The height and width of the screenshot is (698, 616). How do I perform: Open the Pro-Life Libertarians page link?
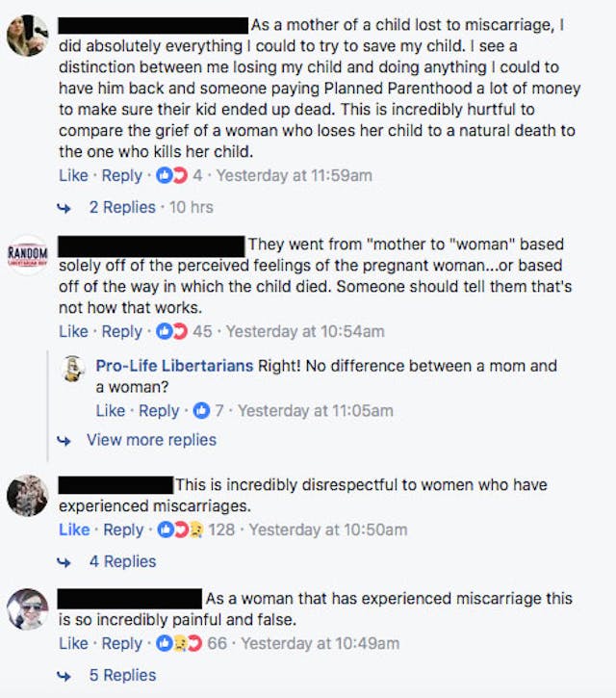tap(174, 366)
